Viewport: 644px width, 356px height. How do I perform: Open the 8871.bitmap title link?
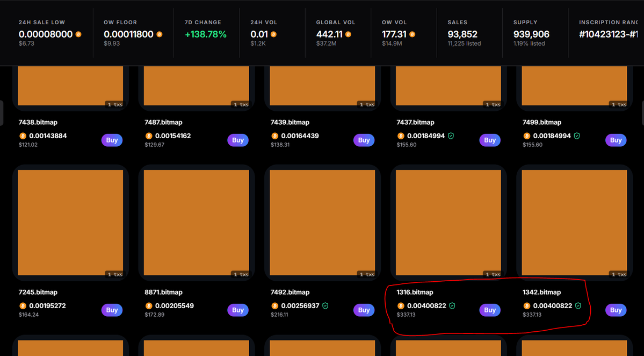[x=163, y=293]
